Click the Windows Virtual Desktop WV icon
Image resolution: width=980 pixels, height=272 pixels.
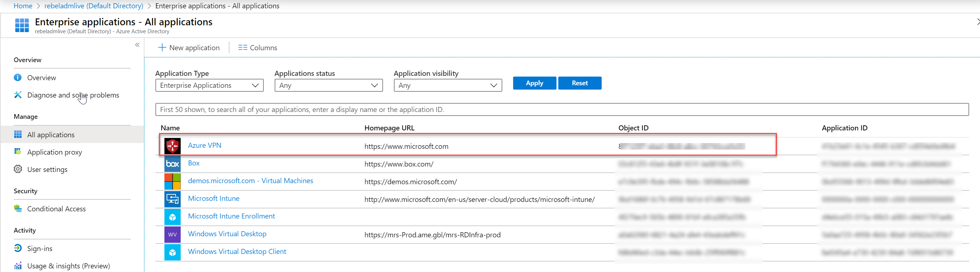coord(172,235)
